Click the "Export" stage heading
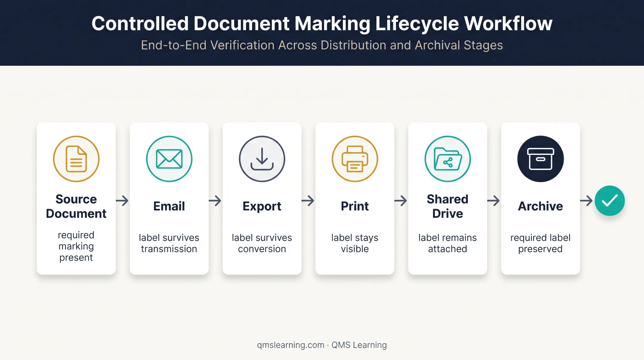Image resolution: width=644 pixels, height=360 pixels. [262, 207]
